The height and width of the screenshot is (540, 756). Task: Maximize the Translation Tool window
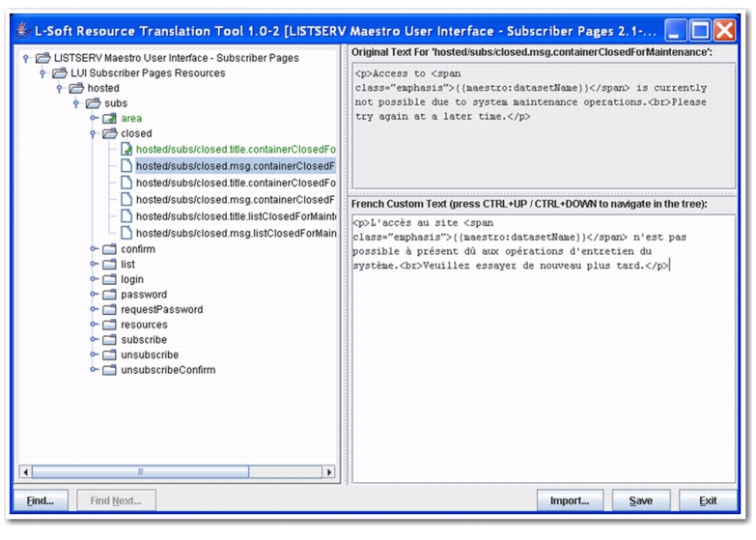point(700,30)
